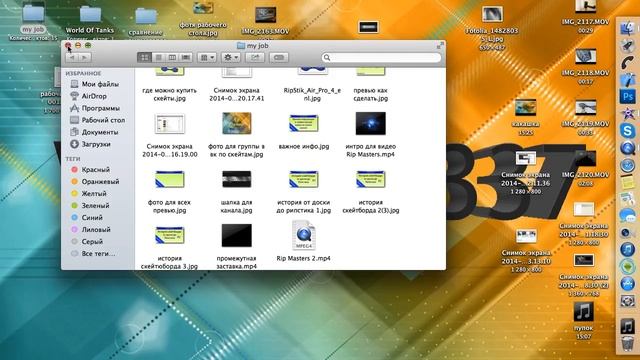Image resolution: width=640 pixels, height=360 pixels.
Task: Switch Finder to icon view
Action: click(144, 58)
